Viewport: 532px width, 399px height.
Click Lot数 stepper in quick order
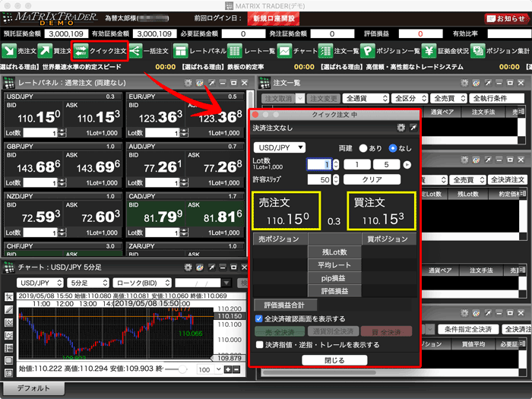[336, 165]
